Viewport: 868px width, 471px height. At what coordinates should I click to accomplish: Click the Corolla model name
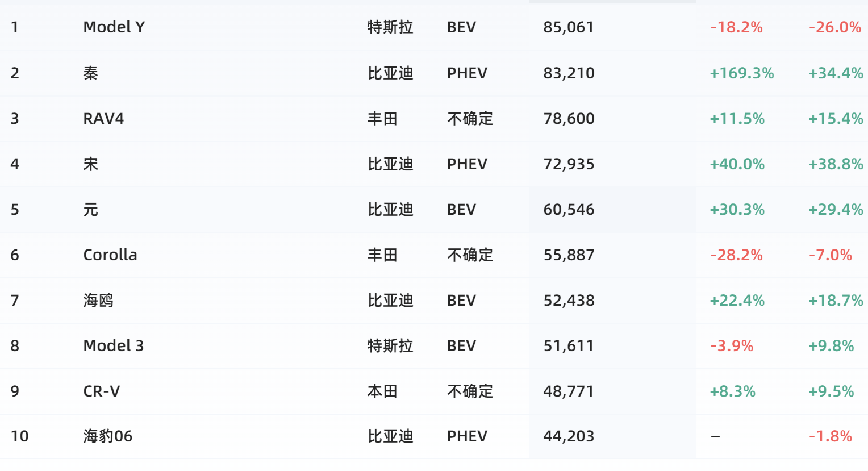(x=110, y=255)
